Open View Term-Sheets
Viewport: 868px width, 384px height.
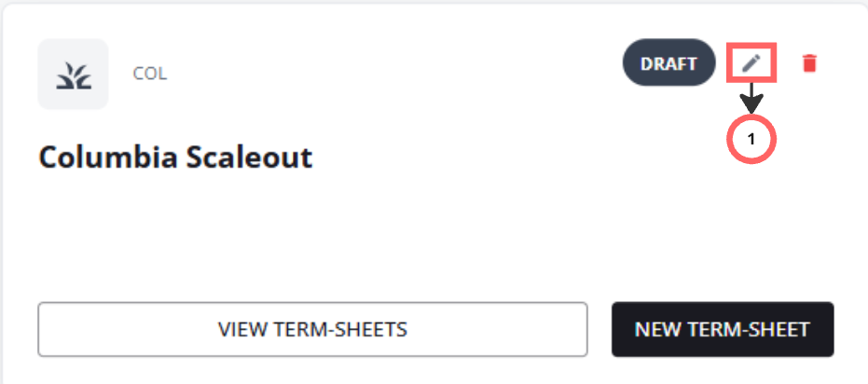pyautogui.click(x=312, y=329)
